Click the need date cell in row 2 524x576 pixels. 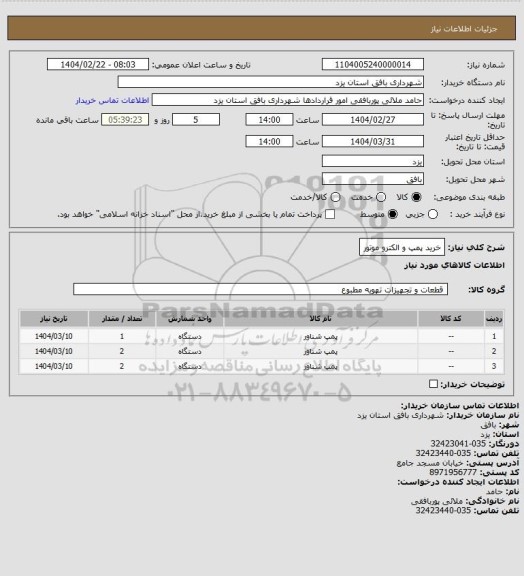(x=54, y=352)
